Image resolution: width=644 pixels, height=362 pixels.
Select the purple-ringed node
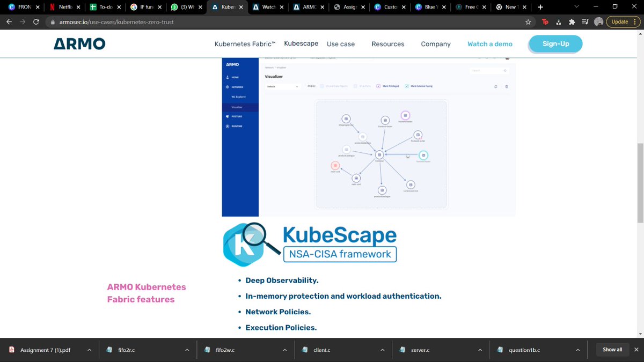tap(406, 115)
